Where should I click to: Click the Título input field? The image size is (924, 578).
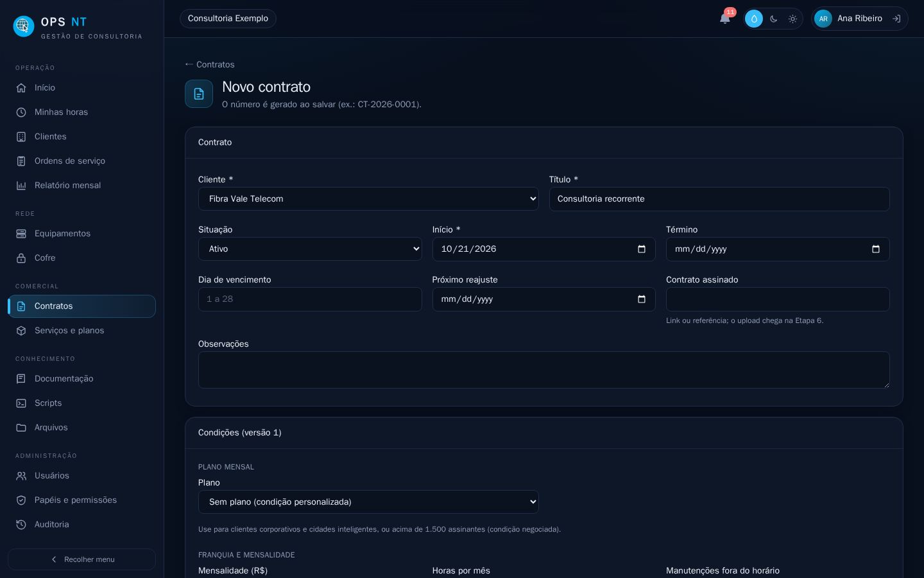coord(719,199)
